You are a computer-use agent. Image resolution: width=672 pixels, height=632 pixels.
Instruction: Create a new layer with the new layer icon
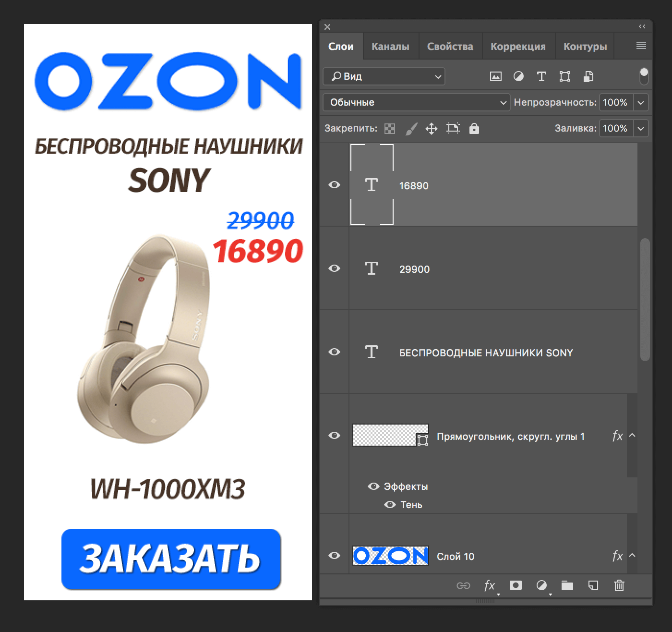coord(593,585)
